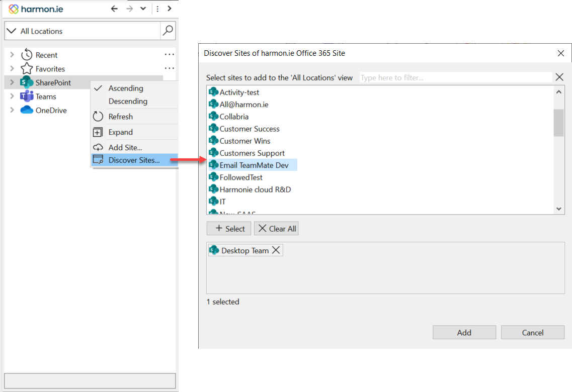The width and height of the screenshot is (572, 392).
Task: Click the Customer Wins SharePoint icon
Action: click(213, 141)
